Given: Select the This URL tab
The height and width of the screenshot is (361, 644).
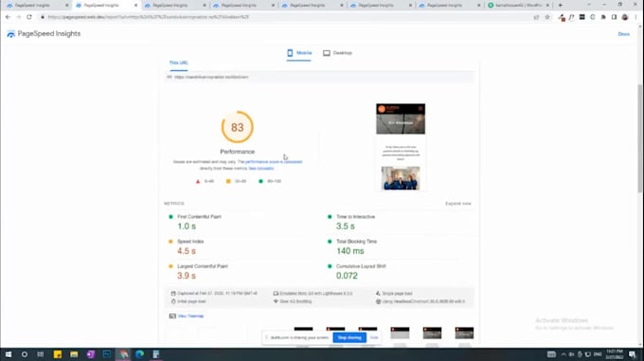Looking at the screenshot, I should (x=178, y=63).
